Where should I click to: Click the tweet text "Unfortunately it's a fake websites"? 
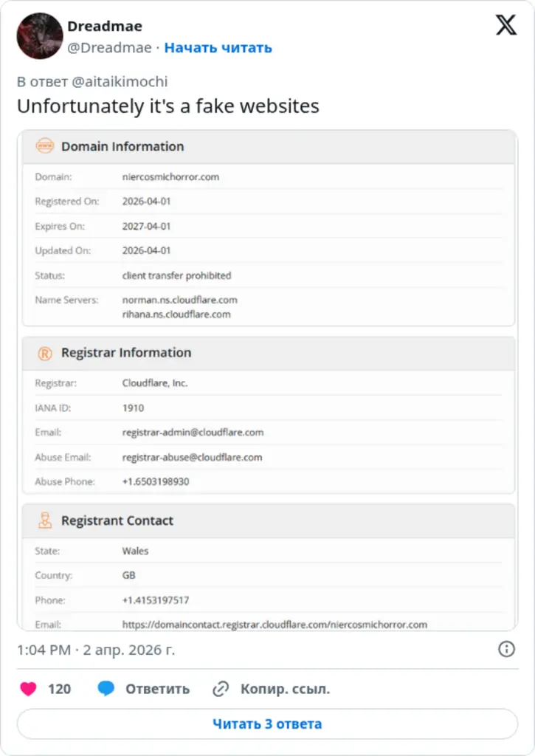[168, 106]
